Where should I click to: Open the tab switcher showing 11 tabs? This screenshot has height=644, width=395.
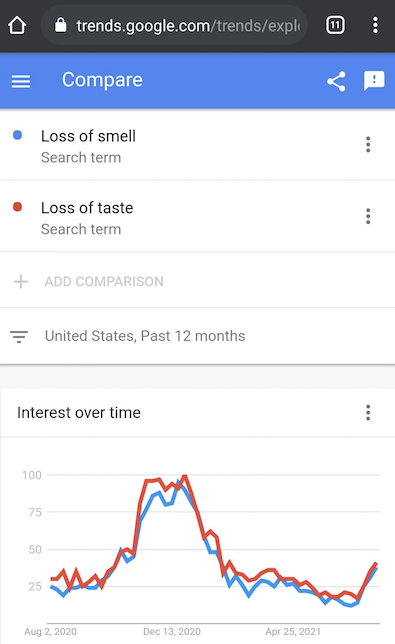[x=335, y=25]
